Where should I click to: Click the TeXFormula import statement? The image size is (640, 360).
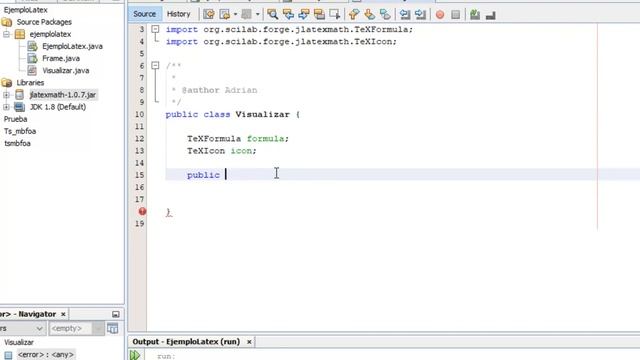pyautogui.click(x=289, y=29)
